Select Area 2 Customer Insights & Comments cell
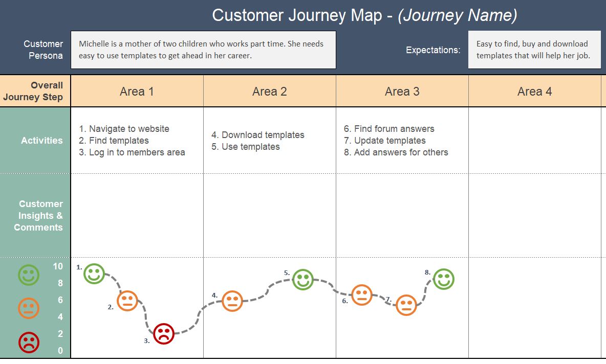606x364 pixels. [x=270, y=215]
